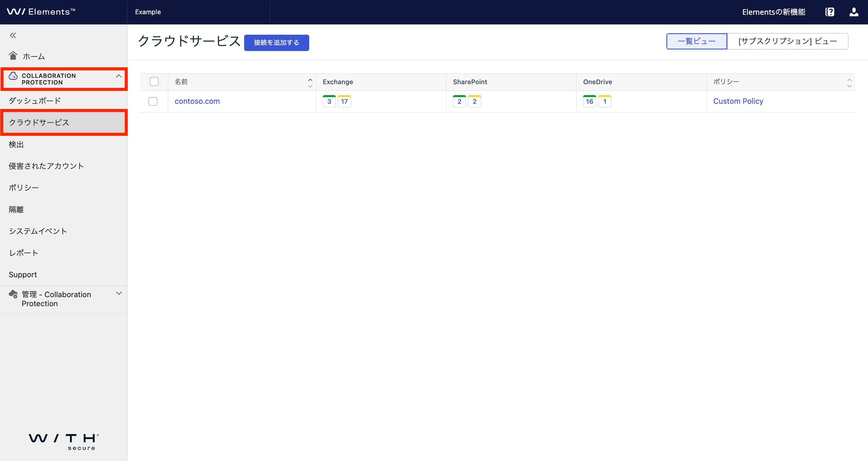
Task: Click the OneDrive yellow badge 1
Action: [x=605, y=101]
